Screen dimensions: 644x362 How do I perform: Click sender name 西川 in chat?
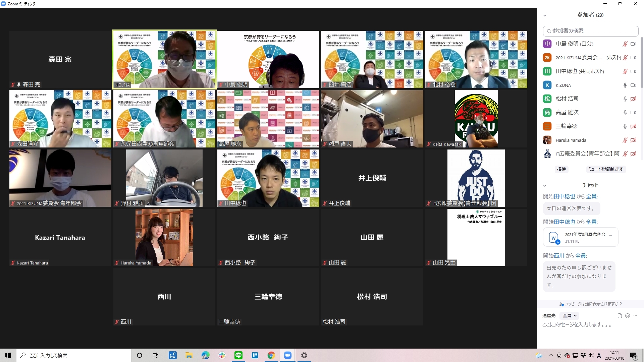pos(559,256)
